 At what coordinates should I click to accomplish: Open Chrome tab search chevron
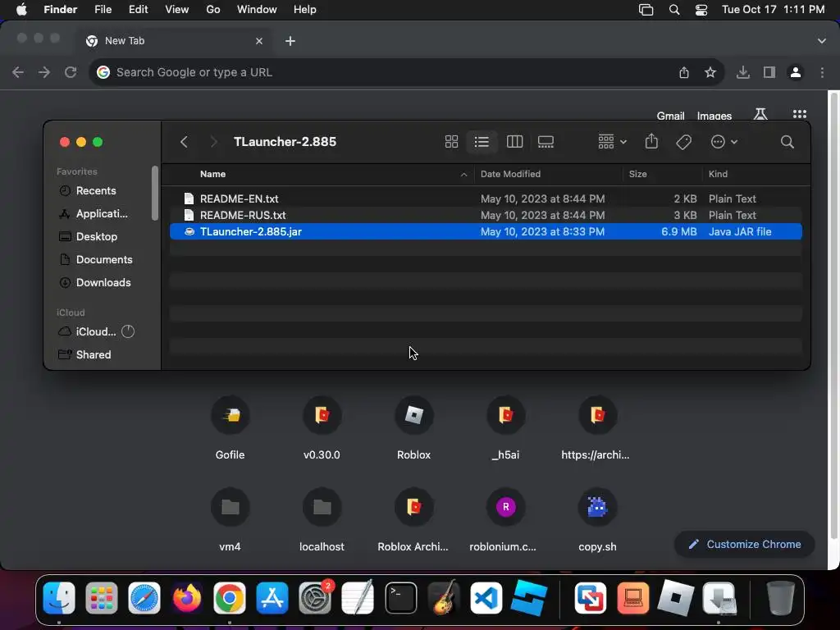[822, 41]
